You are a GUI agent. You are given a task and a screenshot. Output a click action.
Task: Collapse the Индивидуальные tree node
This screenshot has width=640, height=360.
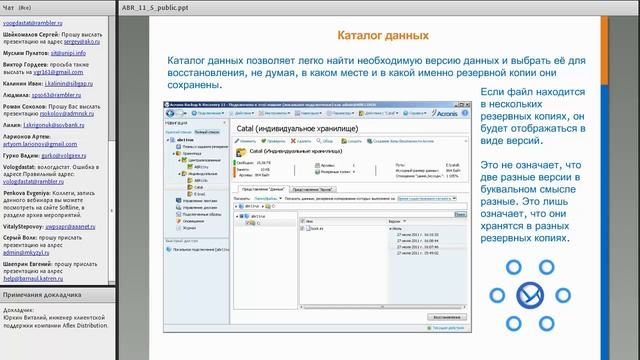[179, 173]
